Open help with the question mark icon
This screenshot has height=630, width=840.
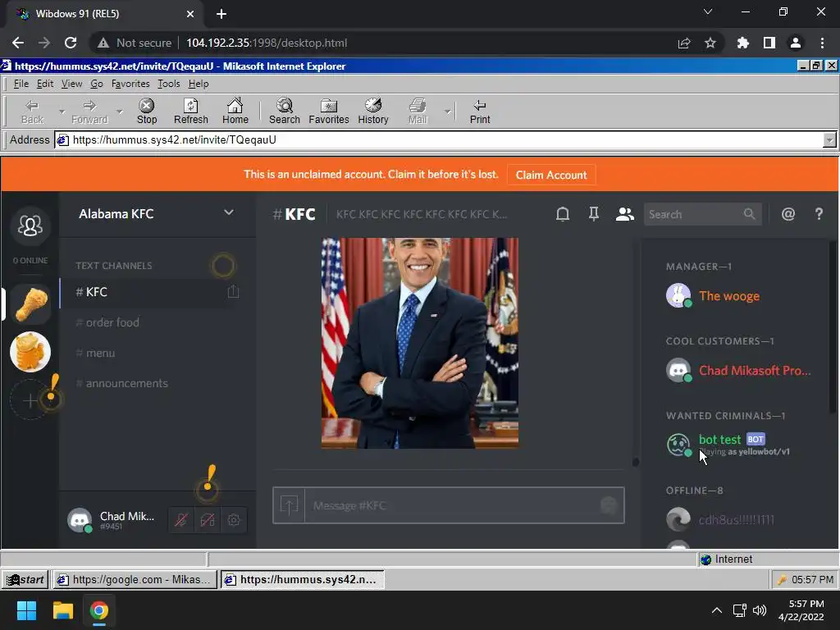click(819, 214)
